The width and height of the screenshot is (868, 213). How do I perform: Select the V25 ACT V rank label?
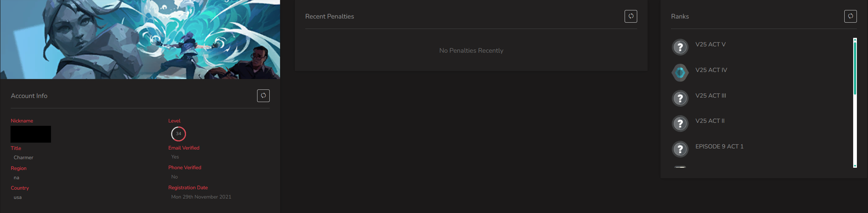[711, 44]
